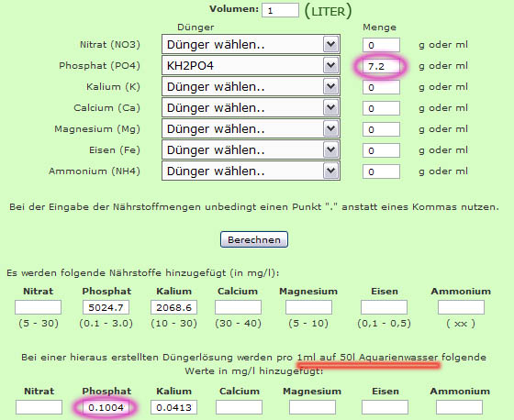Expand the Phosphat KH2PO4 dropdown
514x420 pixels.
pyautogui.click(x=251, y=65)
